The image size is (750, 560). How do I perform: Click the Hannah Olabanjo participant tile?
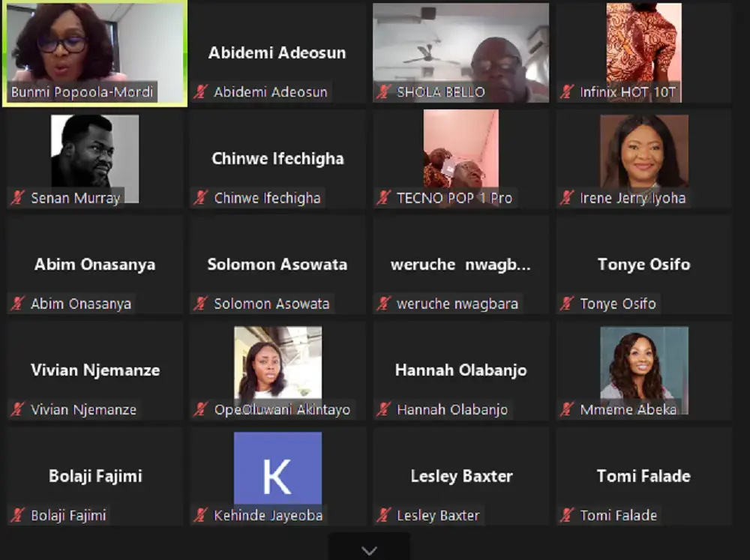click(x=461, y=370)
